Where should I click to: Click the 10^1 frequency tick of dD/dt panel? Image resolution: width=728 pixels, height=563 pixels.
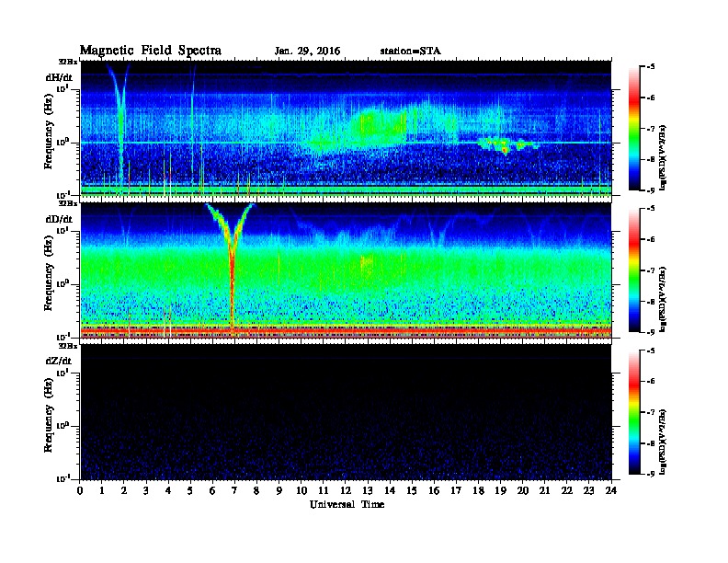pos(63,231)
